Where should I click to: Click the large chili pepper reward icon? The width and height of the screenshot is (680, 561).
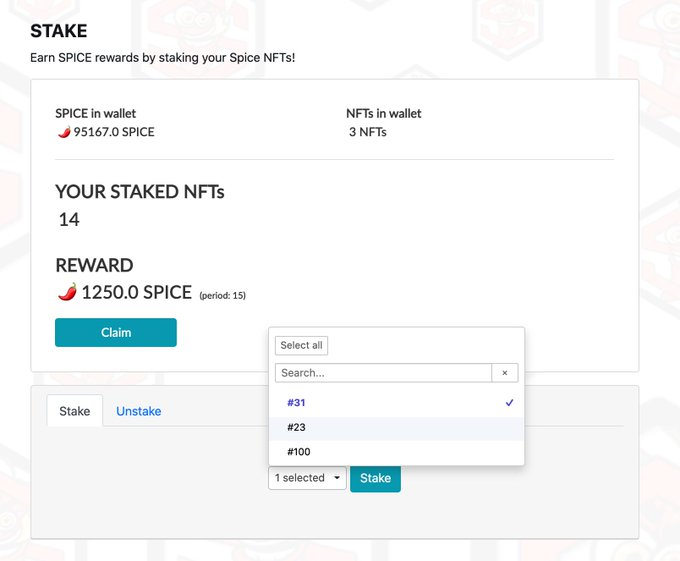click(67, 292)
